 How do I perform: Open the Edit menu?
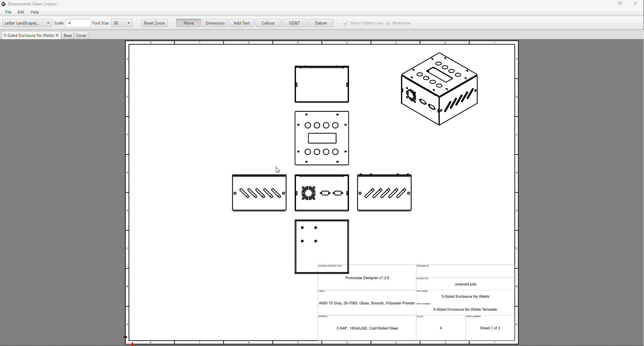tap(21, 12)
